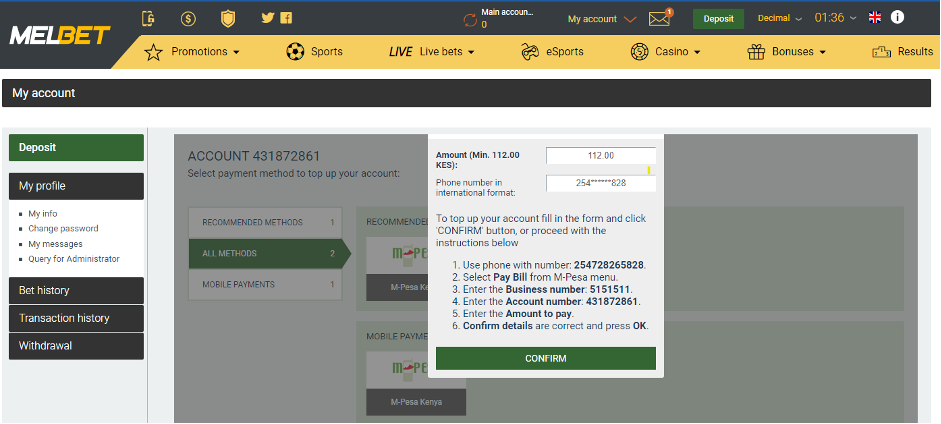This screenshot has width=941, height=424.
Task: Expand the Promotions menu
Action: pos(205,52)
